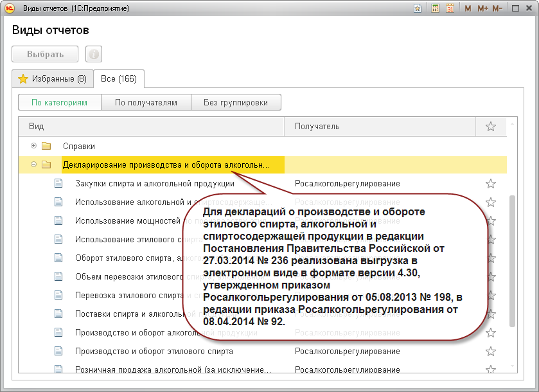Click the Выбрать button

tap(45, 54)
